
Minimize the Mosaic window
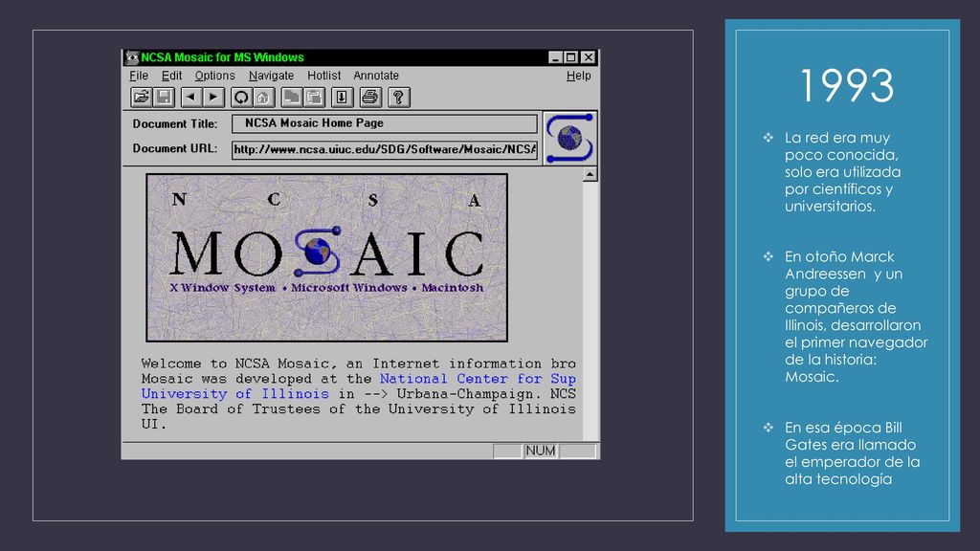coord(555,57)
